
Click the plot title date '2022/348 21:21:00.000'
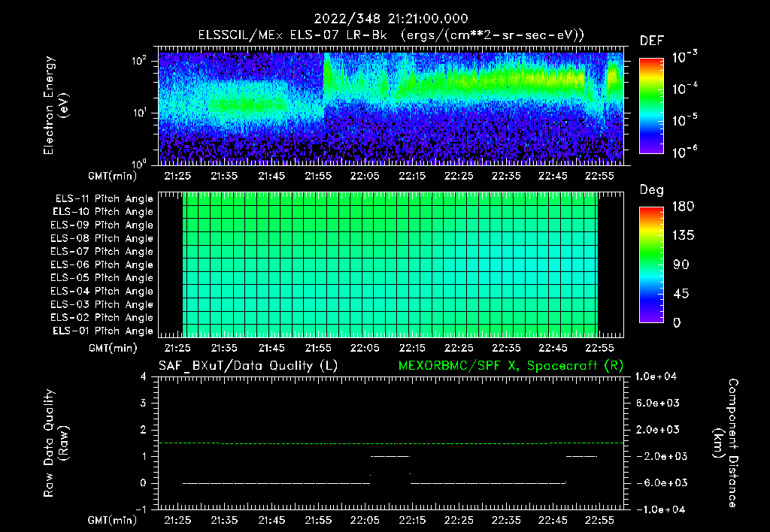point(391,19)
